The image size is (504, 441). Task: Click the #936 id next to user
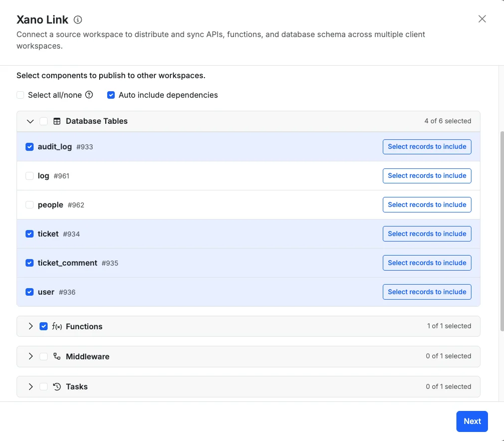point(67,292)
